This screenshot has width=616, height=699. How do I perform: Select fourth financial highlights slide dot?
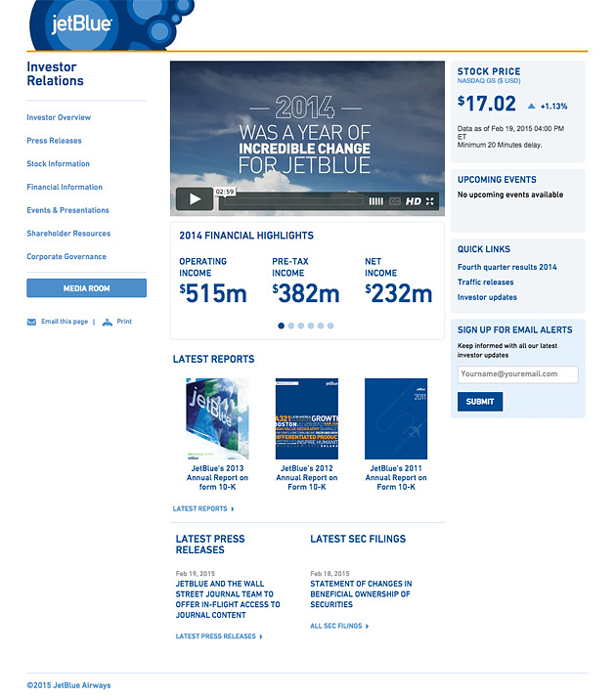pos(311,326)
